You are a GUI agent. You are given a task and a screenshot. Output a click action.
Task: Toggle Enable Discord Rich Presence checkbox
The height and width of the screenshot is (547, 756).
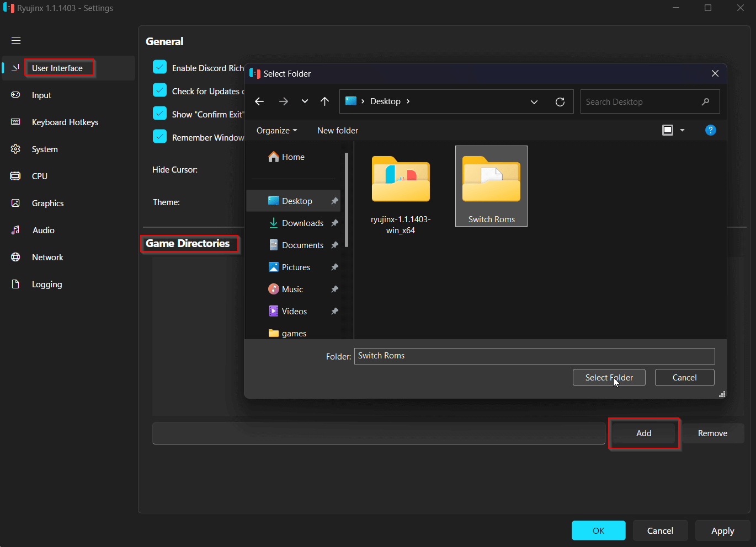pos(159,67)
